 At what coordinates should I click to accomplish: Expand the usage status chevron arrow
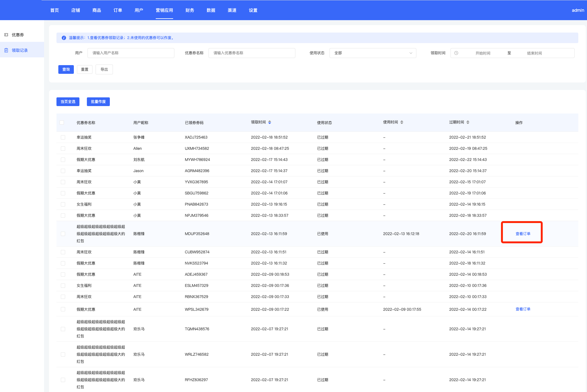pyautogui.click(x=411, y=53)
